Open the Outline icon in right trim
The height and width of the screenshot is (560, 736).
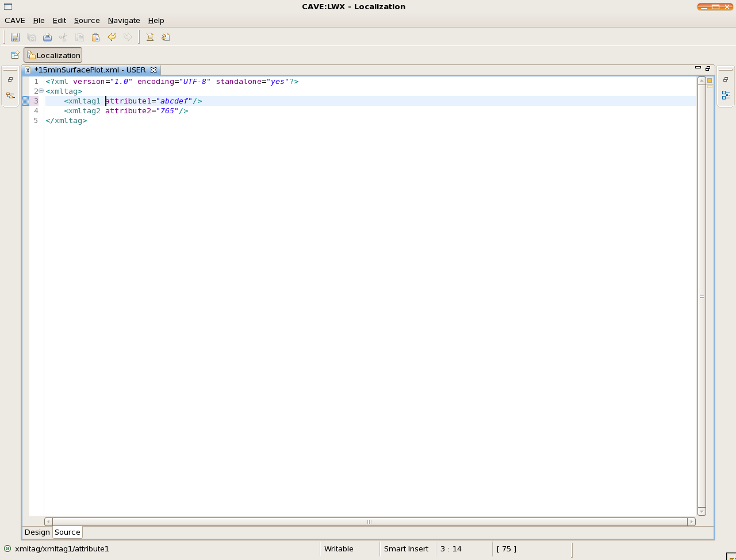point(726,95)
